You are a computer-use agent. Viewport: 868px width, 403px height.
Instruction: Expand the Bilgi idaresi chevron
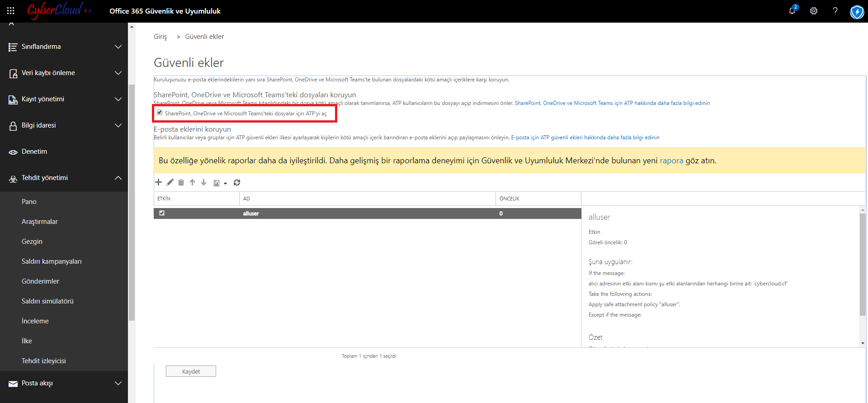pos(118,125)
